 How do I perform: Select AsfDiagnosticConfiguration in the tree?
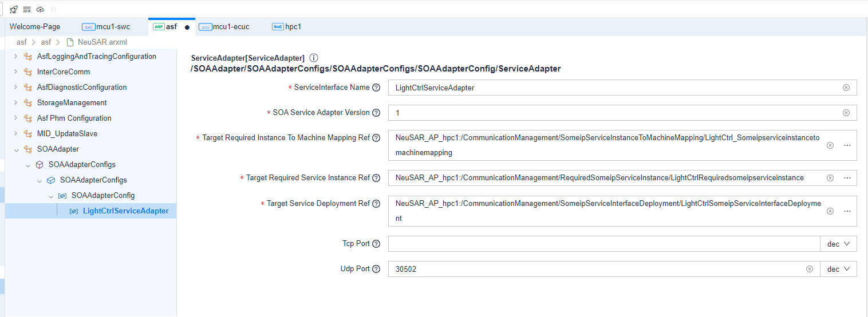point(82,88)
